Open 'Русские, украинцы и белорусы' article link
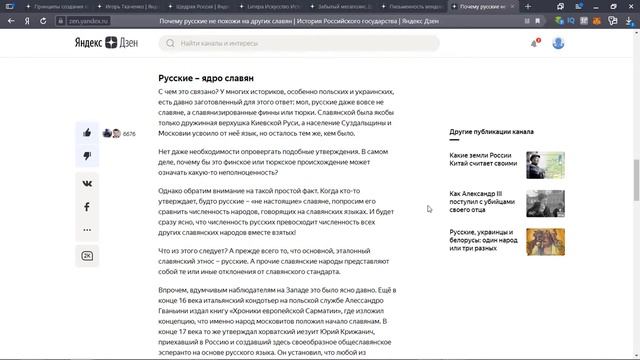 (x=483, y=240)
